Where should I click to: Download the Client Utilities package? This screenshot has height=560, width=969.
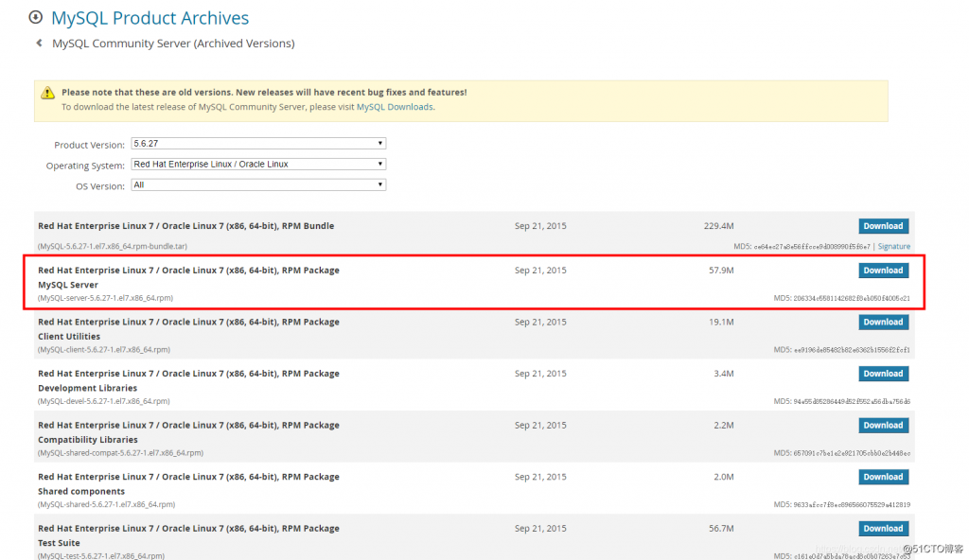click(883, 322)
